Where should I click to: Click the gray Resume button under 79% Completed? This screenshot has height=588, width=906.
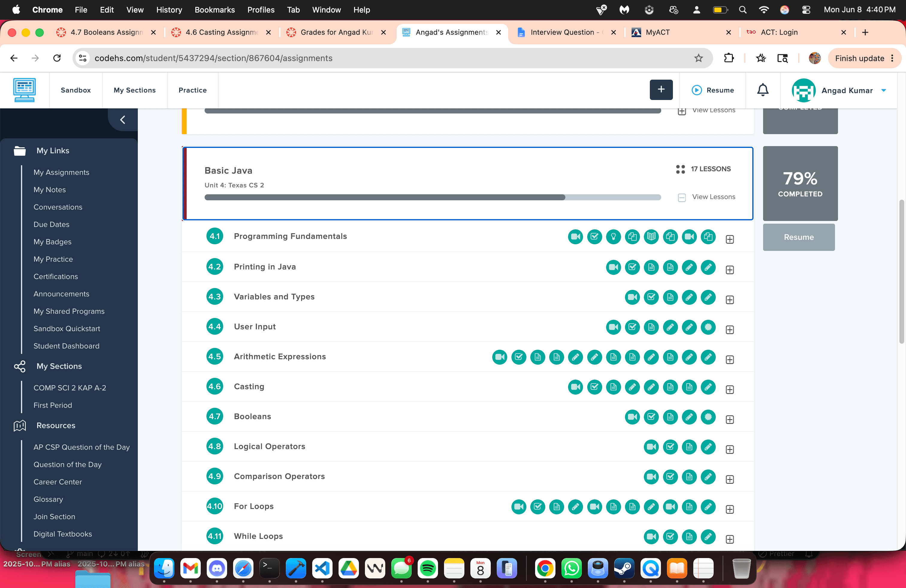(x=799, y=237)
